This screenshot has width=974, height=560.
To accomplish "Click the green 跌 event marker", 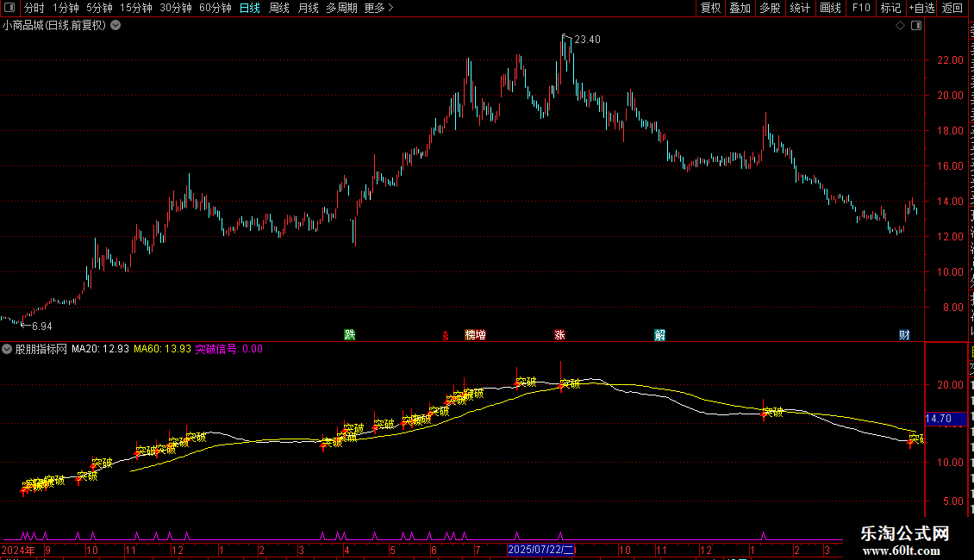I will click(x=350, y=335).
